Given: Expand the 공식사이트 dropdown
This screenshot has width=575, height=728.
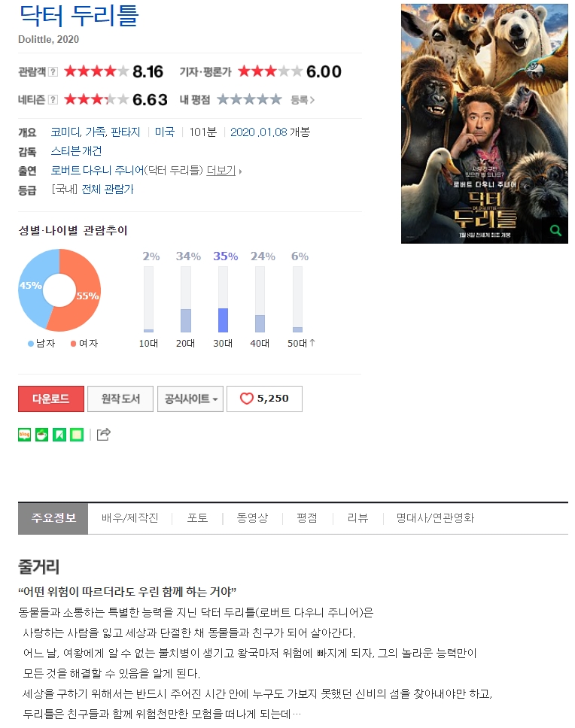Looking at the screenshot, I should [190, 399].
